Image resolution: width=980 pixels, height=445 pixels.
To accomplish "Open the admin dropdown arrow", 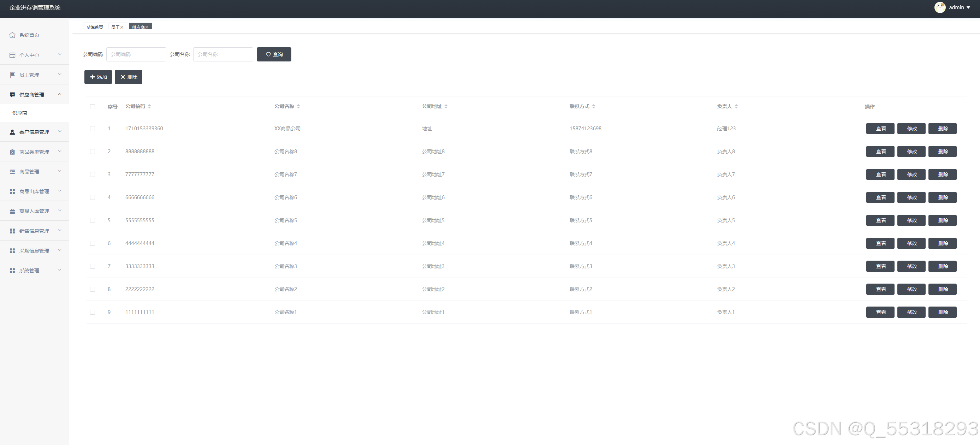I will (x=968, y=8).
